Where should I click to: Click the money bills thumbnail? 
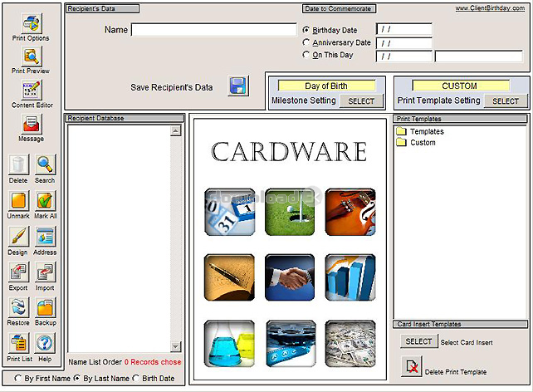pos(350,343)
